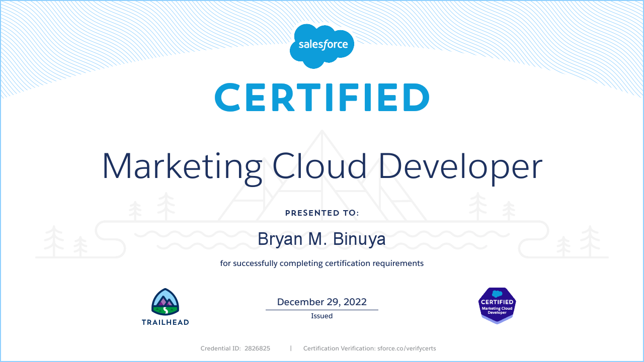The height and width of the screenshot is (362, 644).
Task: Select the PRESENTED TO: label
Action: [x=322, y=213]
